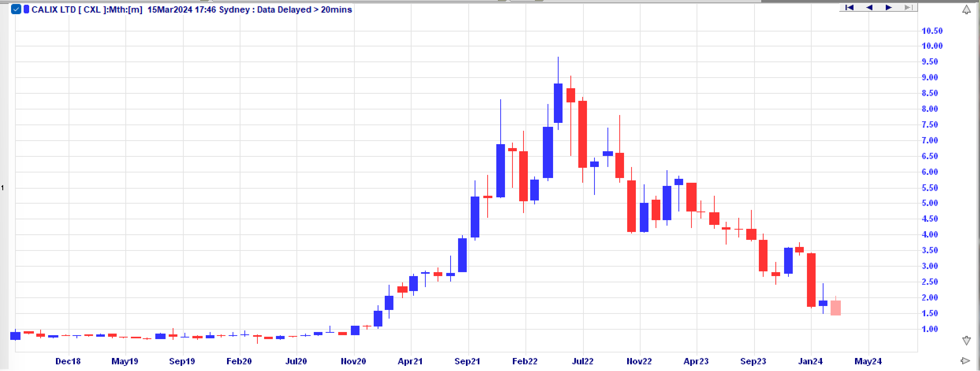Image resolution: width=980 pixels, height=371 pixels.
Task: Click the 2.50 price axis label
Action: click(930, 282)
